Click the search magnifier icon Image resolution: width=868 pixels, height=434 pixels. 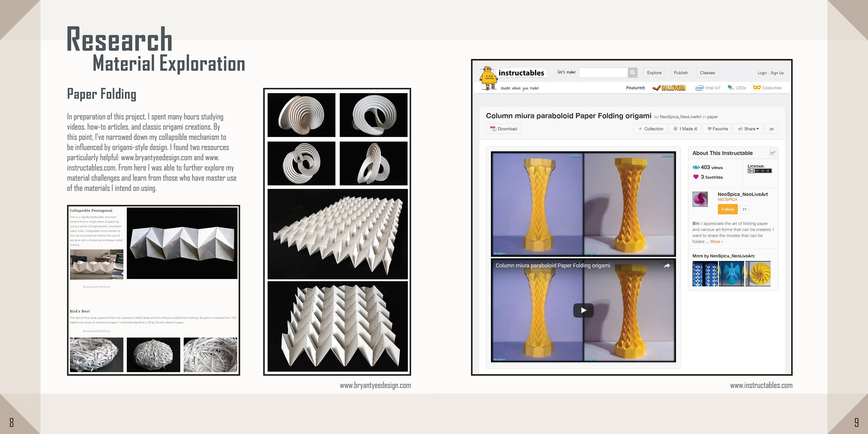coord(632,72)
